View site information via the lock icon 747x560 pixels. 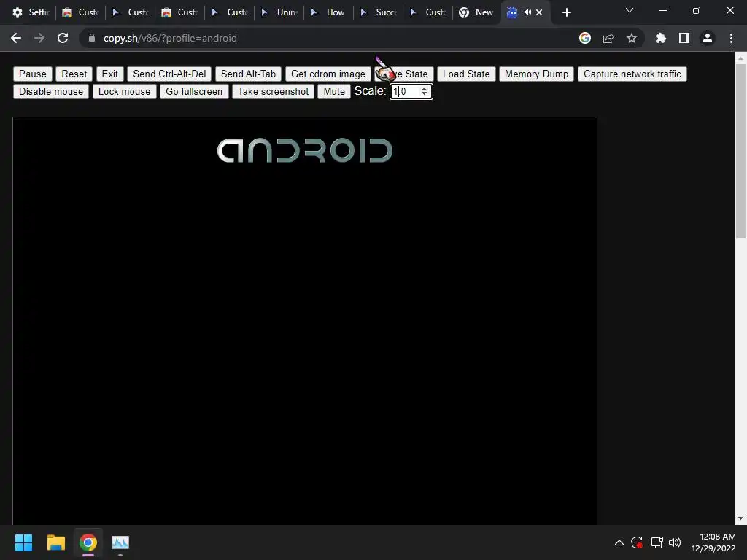(92, 38)
